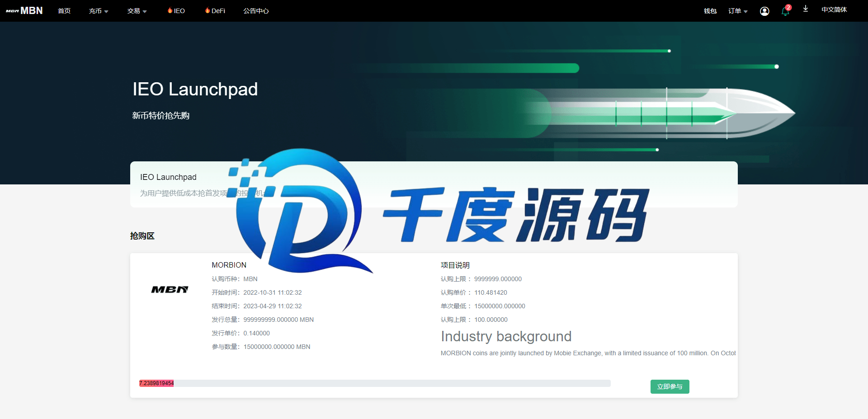Click the MBN project logo thumbnail

click(x=170, y=289)
